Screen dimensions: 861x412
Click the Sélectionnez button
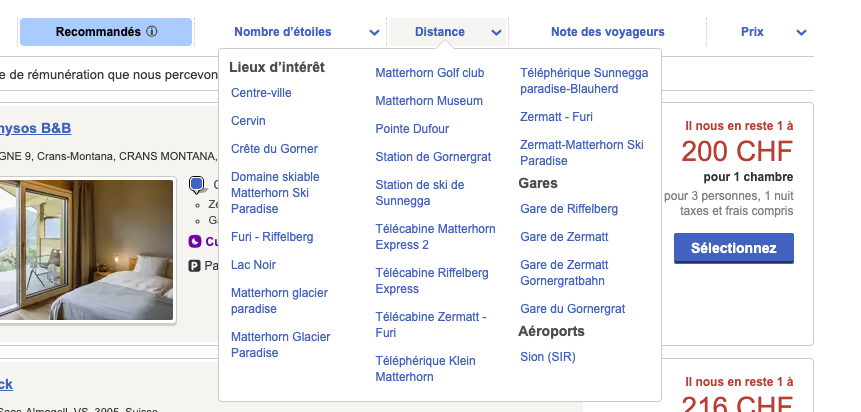734,248
